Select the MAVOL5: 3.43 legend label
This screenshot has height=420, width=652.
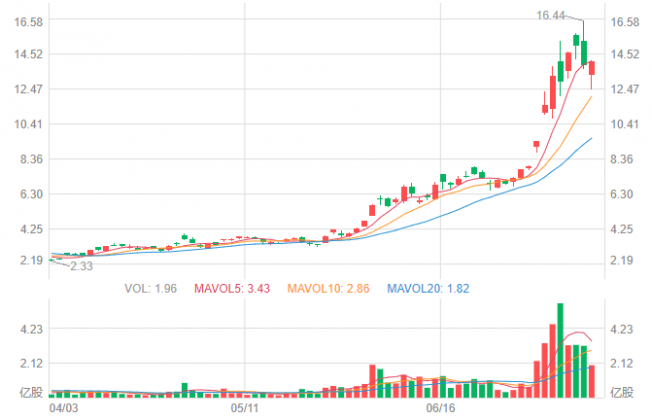[x=232, y=289]
